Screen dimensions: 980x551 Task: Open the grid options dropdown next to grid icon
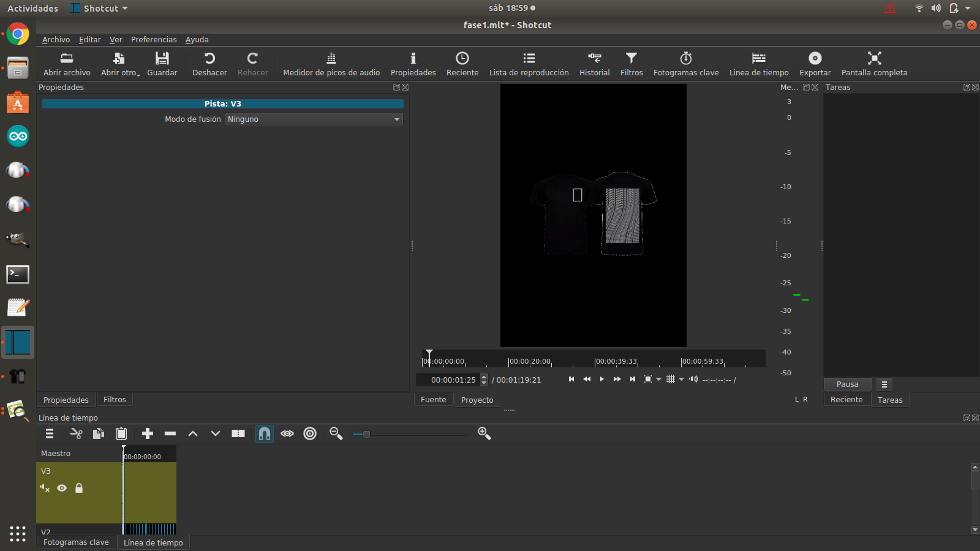point(681,379)
